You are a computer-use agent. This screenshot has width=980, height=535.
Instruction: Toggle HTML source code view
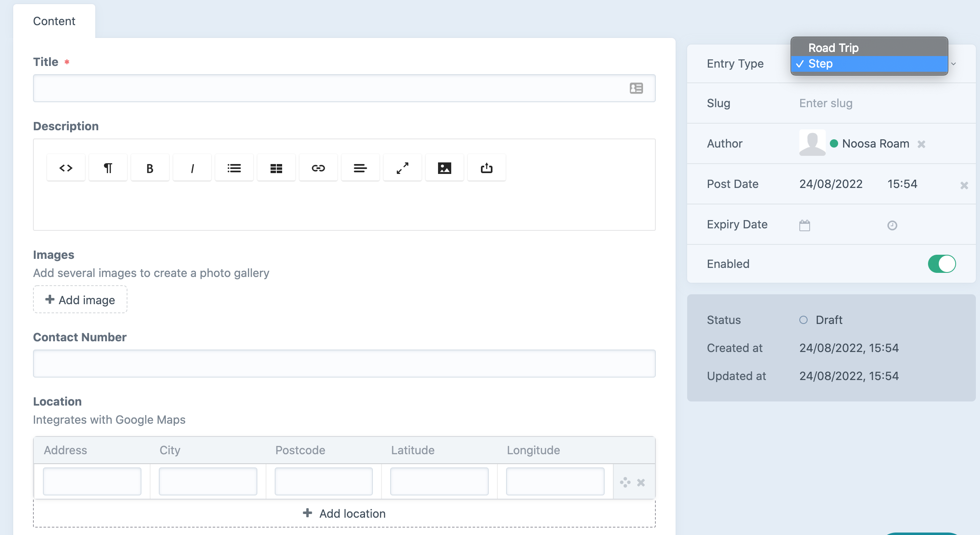tap(66, 168)
